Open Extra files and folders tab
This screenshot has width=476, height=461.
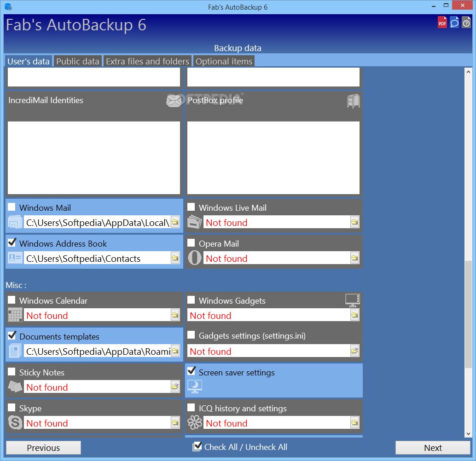tap(147, 61)
